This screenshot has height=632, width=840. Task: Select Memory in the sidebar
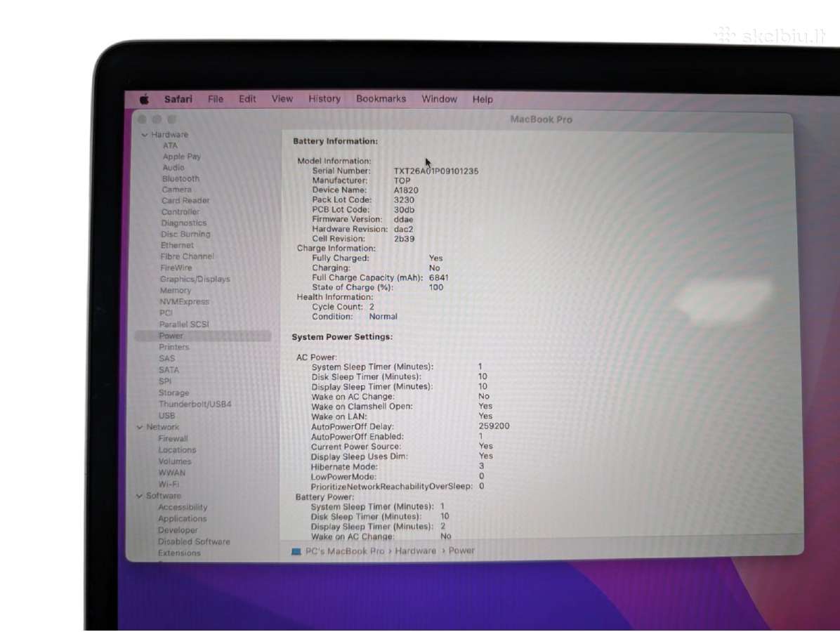tap(175, 290)
